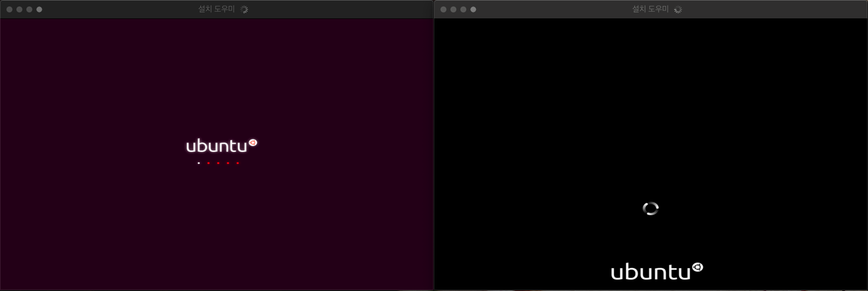Click the zoom button of the left window

29,9
